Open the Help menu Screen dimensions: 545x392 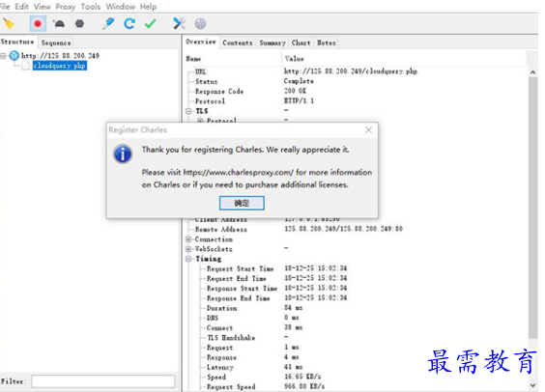pyautogui.click(x=149, y=7)
